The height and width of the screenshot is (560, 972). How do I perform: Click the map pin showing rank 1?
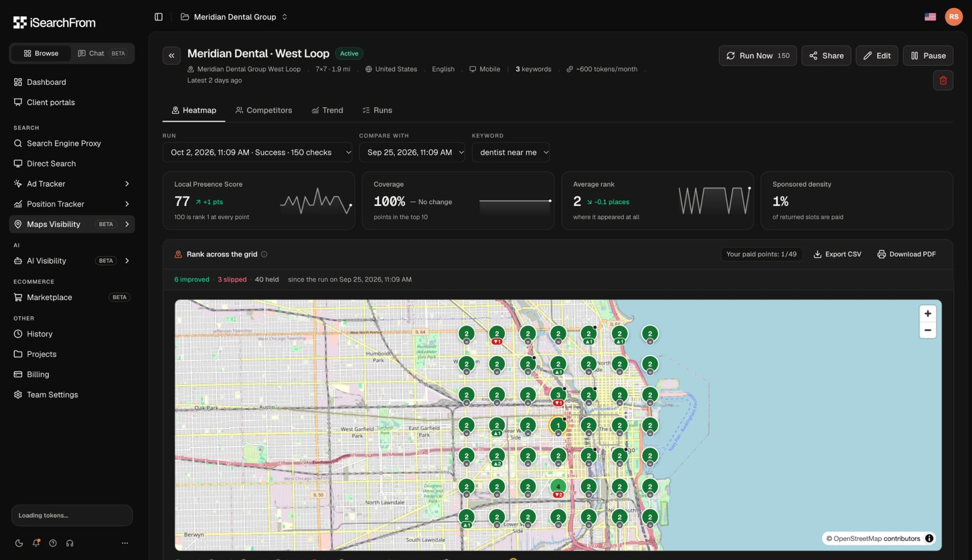point(558,425)
